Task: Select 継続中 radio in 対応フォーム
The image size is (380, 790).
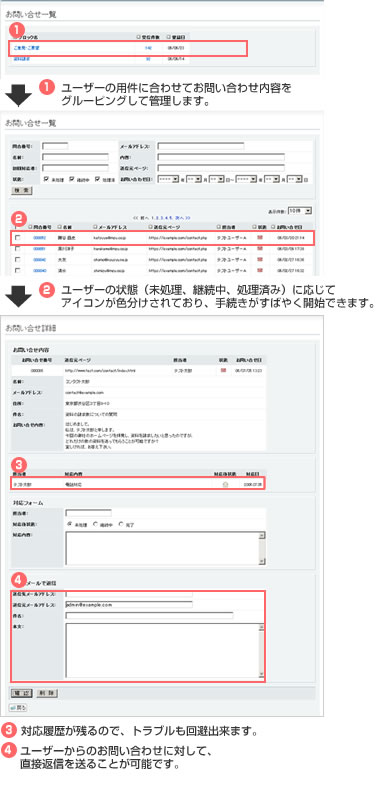Action: 95,524
